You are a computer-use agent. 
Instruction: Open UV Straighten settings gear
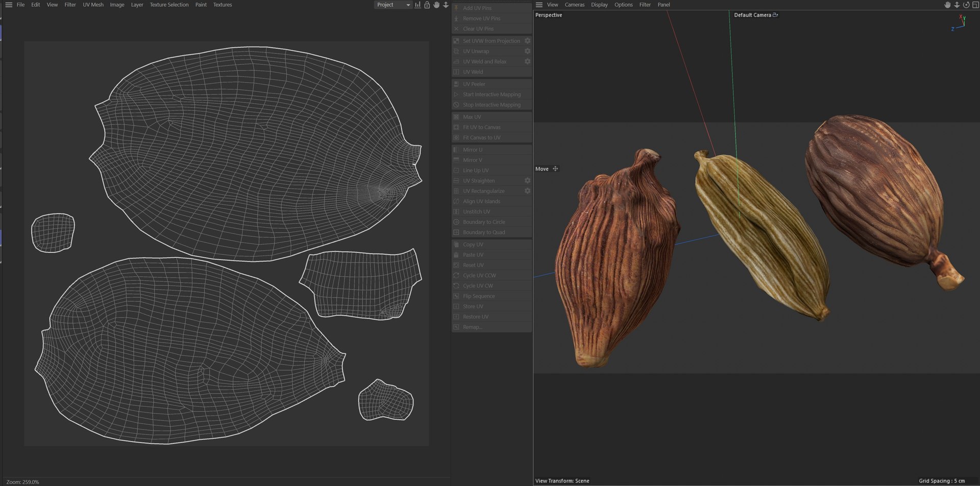pos(527,180)
